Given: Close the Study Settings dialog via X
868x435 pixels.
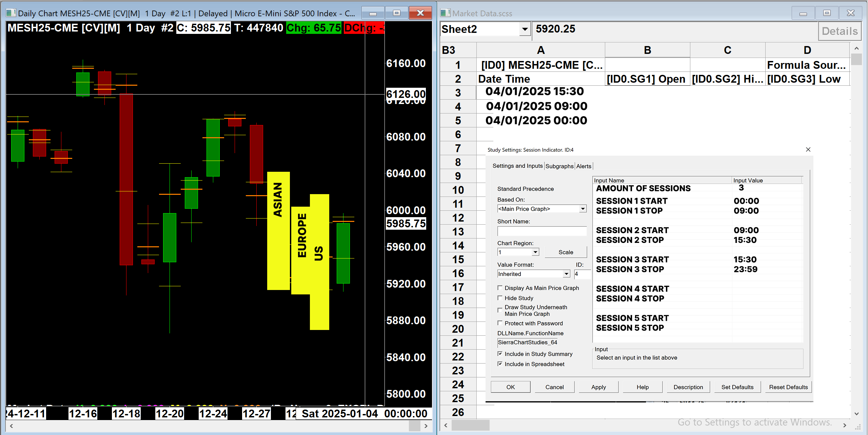Looking at the screenshot, I should (808, 149).
